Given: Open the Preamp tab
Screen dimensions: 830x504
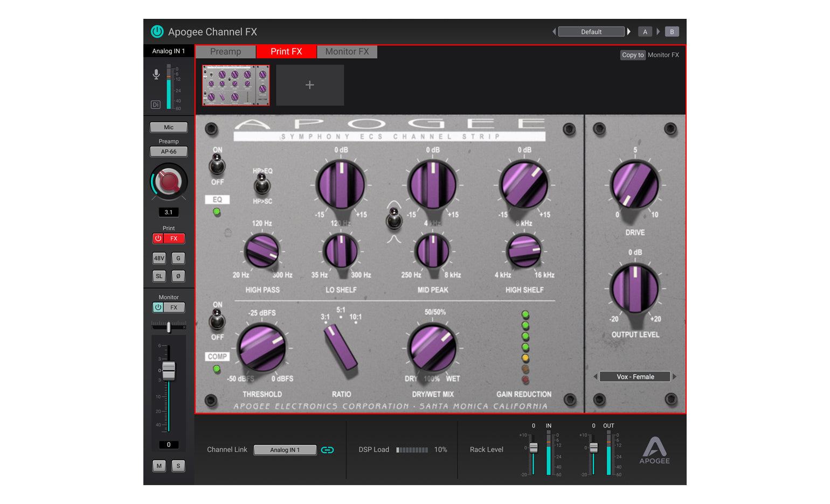Looking at the screenshot, I should (x=225, y=51).
